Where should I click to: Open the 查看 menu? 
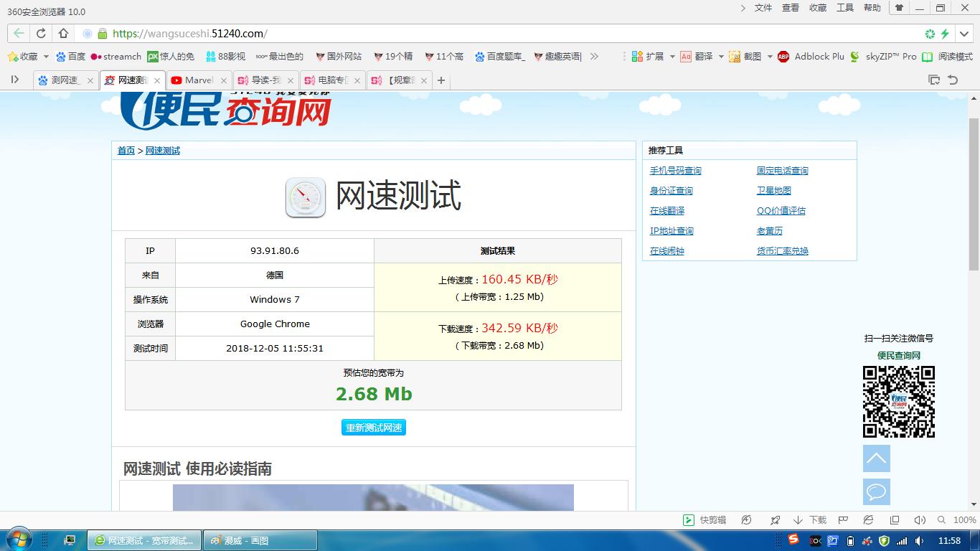click(791, 8)
